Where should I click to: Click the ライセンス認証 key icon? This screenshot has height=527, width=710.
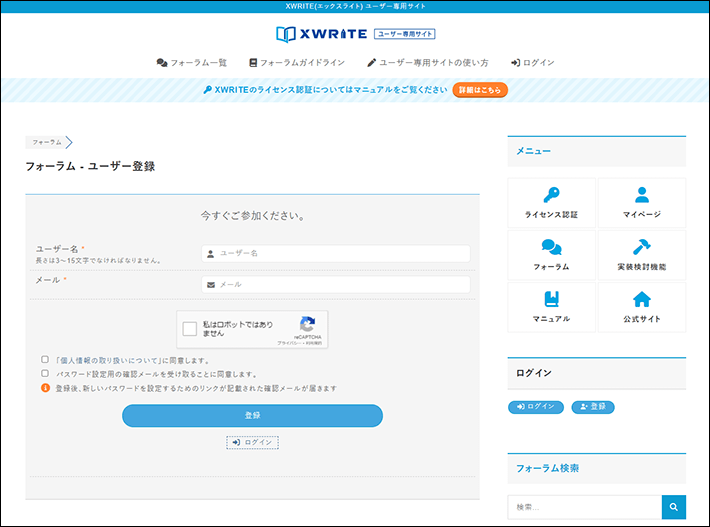552,195
